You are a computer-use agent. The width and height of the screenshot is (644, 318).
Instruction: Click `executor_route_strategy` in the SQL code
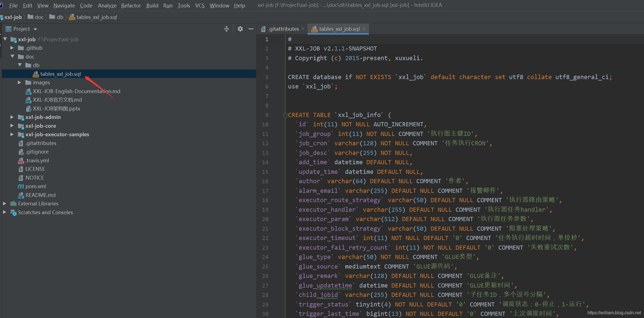340,200
